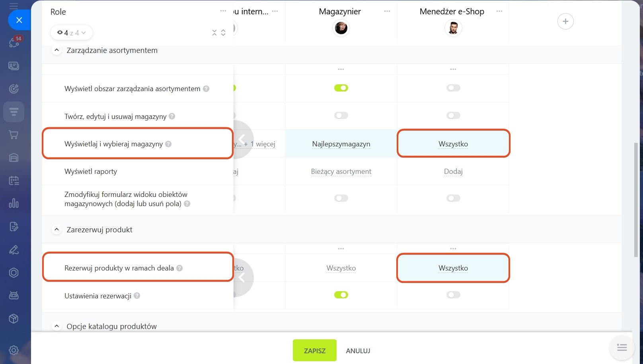Disable Magazynier's Wyświetl obszar zarządzania asortymentem toggle
The width and height of the screenshot is (643, 364).
[x=341, y=88]
